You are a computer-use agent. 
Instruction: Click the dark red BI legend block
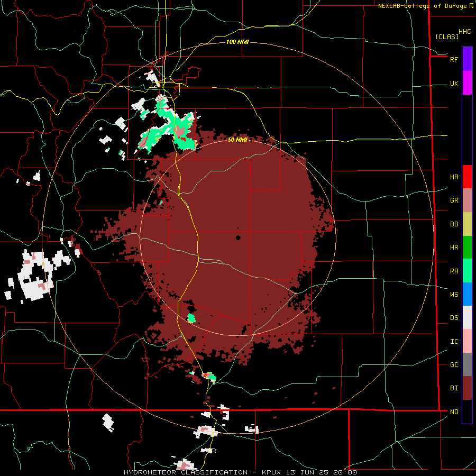[x=467, y=388]
